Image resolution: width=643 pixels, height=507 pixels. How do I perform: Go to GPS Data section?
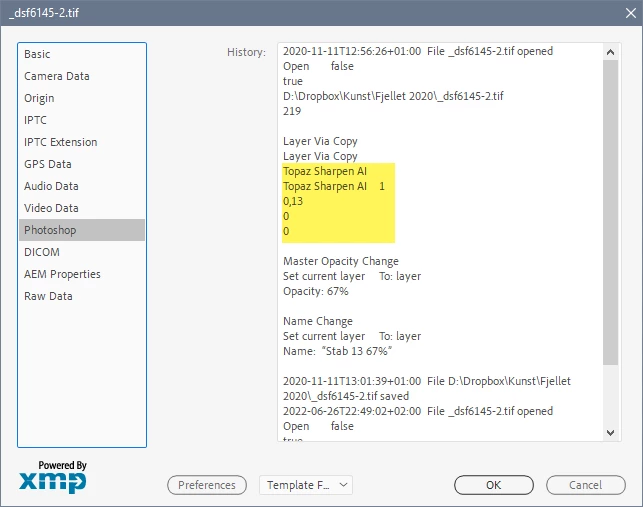[x=82, y=164]
